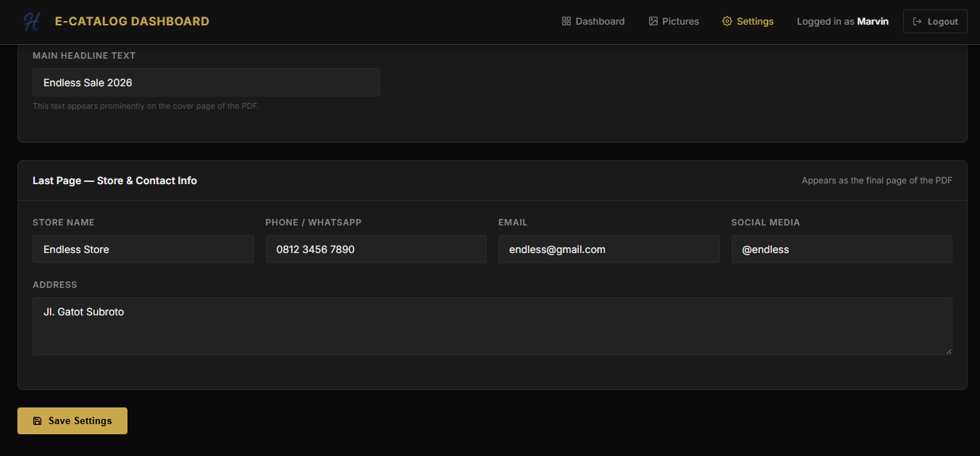Edit the Store Name field
The height and width of the screenshot is (456, 980).
coord(143,249)
